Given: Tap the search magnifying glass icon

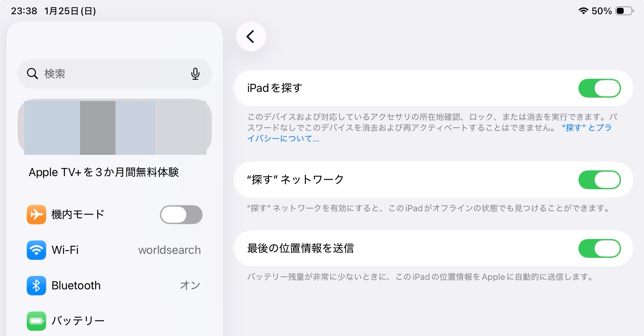Looking at the screenshot, I should (x=32, y=74).
